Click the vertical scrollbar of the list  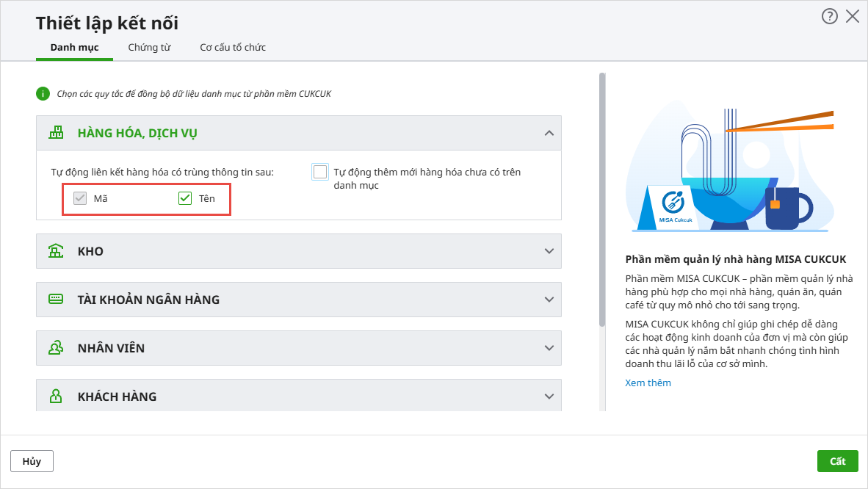[603, 198]
